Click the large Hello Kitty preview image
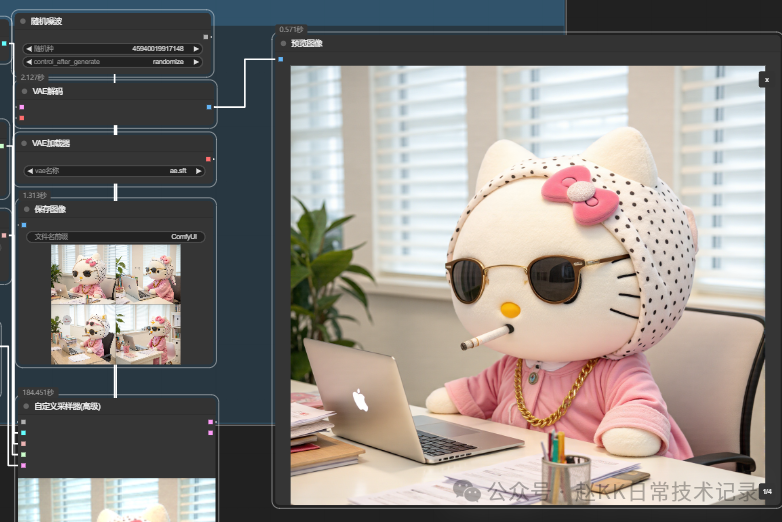The image size is (782, 522). click(x=528, y=285)
